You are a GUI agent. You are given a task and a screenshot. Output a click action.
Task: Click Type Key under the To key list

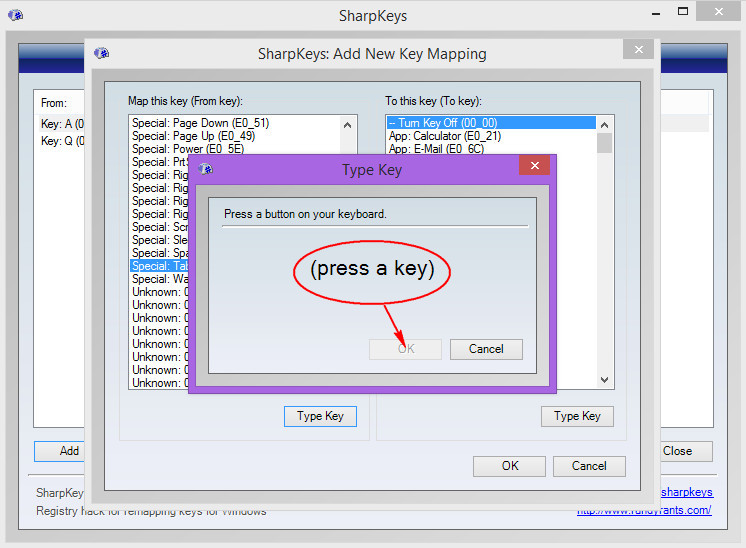[577, 416]
